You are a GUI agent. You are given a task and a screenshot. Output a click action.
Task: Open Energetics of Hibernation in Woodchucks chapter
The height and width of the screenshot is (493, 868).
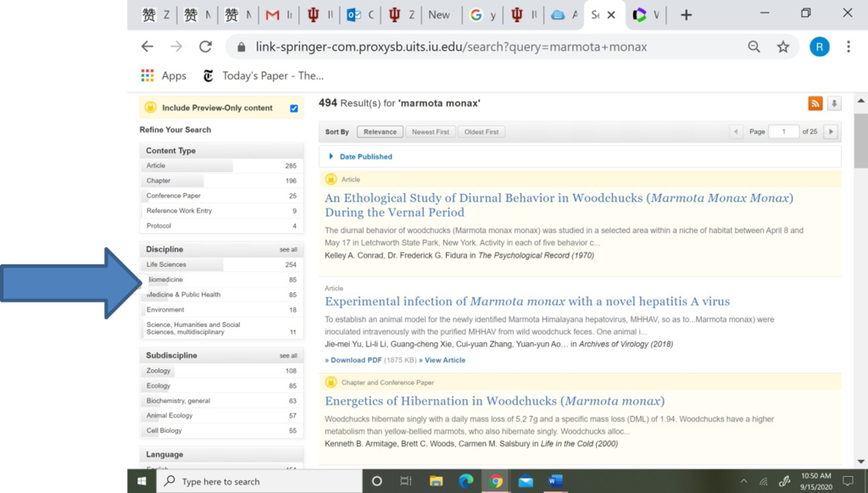(x=494, y=402)
